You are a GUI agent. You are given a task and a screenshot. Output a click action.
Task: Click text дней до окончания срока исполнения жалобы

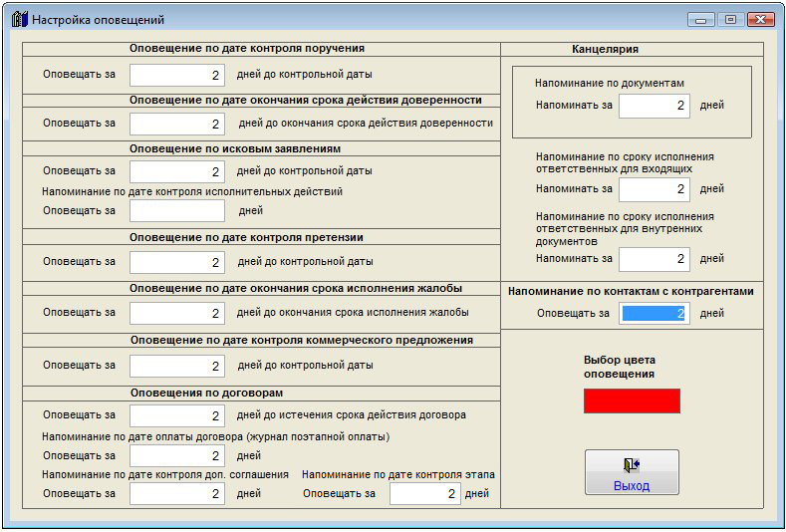(x=353, y=313)
